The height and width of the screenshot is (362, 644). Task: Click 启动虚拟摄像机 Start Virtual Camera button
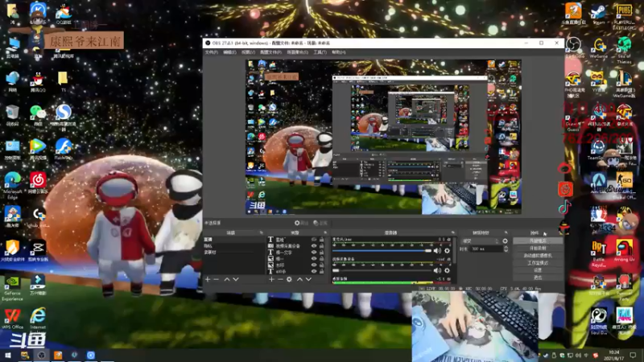[x=538, y=256]
